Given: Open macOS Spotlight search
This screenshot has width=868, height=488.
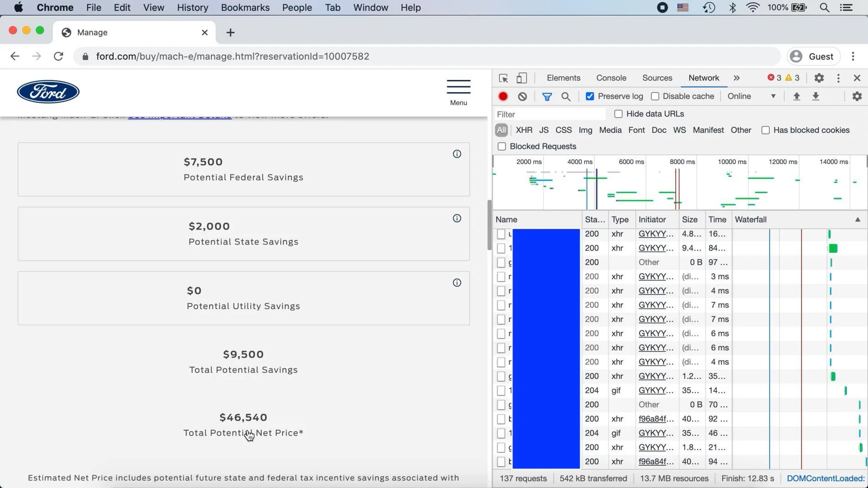Looking at the screenshot, I should (x=825, y=7).
